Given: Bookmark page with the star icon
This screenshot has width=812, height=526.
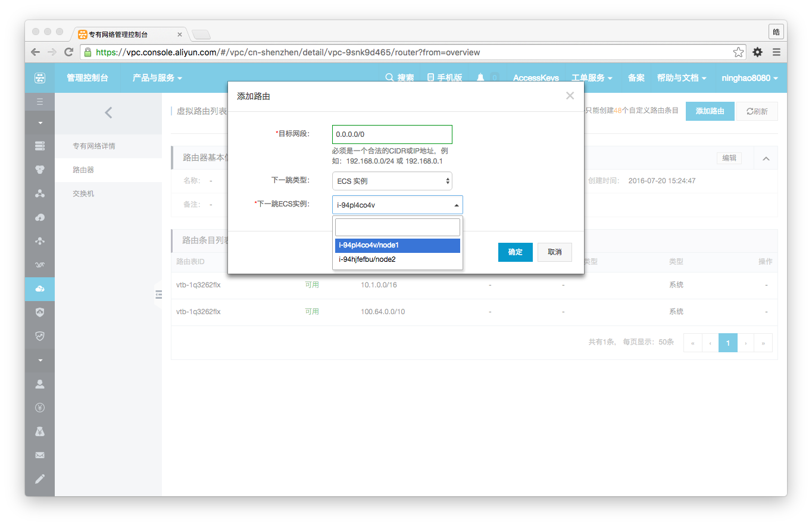Looking at the screenshot, I should pyautogui.click(x=738, y=52).
